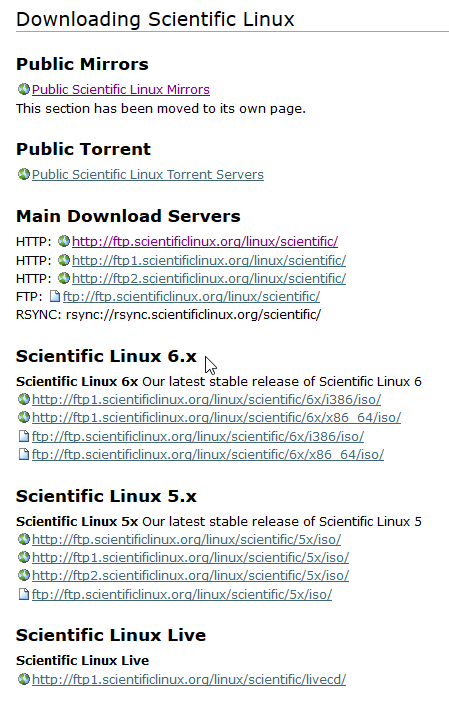This screenshot has width=449, height=703.
Task: Open ftp1 5x iso HTTP link
Action: pyautogui.click(x=190, y=558)
